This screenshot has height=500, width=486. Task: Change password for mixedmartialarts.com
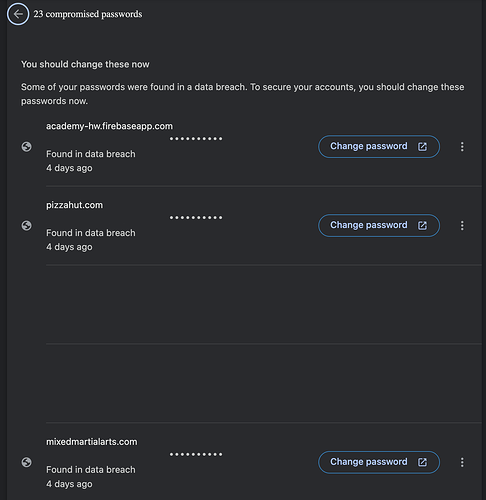379,462
